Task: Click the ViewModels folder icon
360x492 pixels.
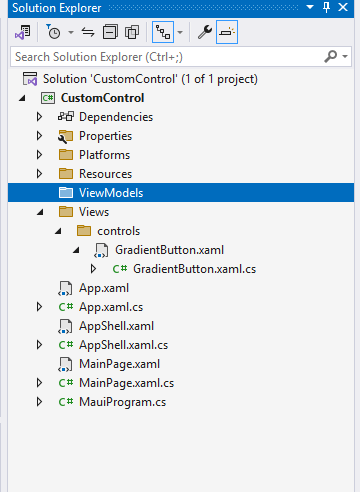Action: point(66,193)
